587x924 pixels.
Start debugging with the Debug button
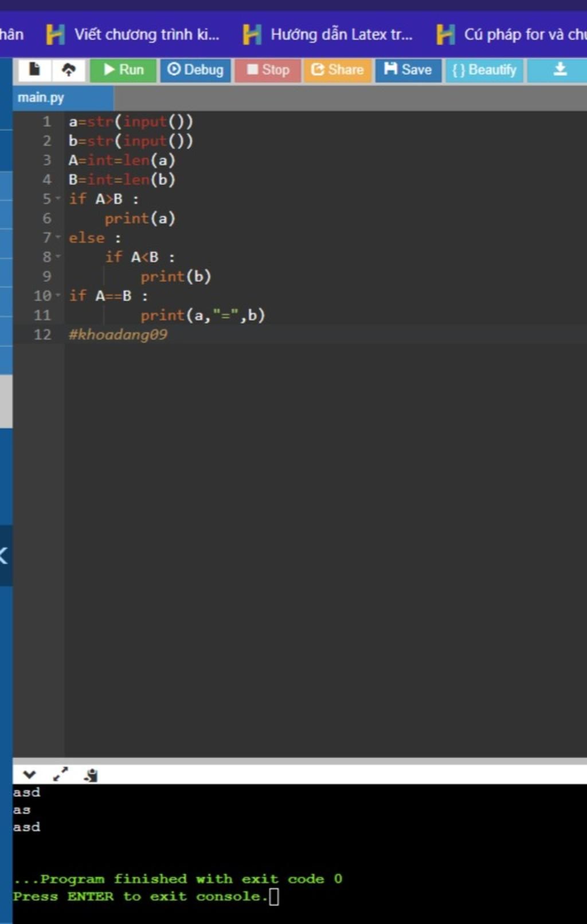point(195,70)
